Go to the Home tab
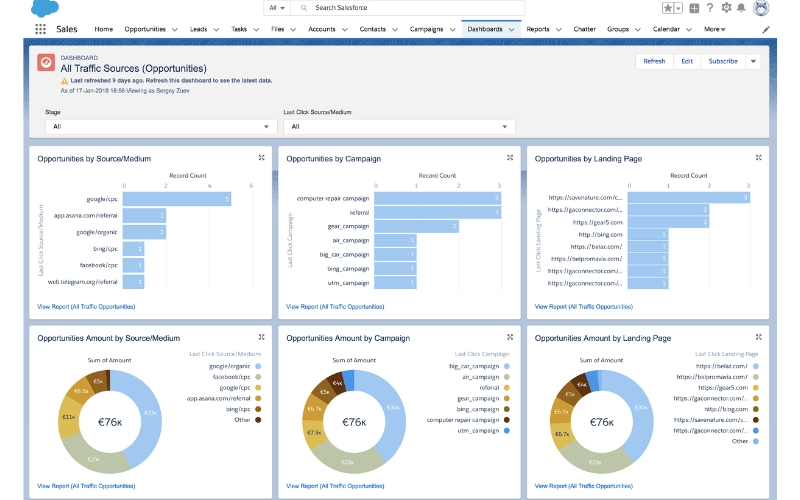 (104, 29)
